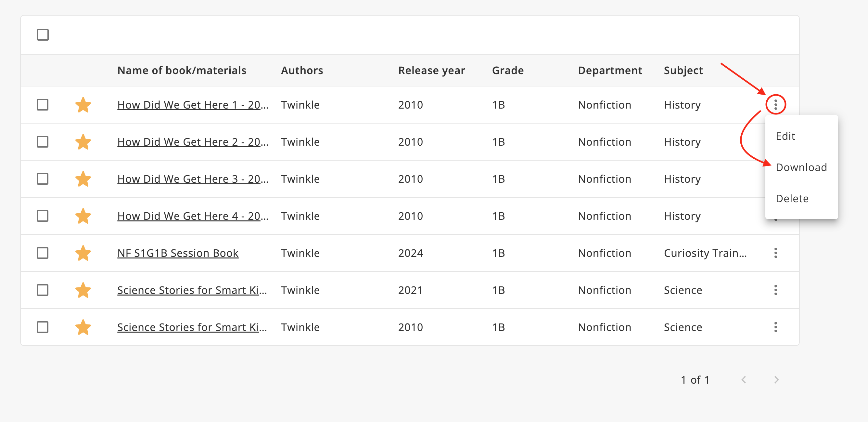Viewport: 868px width, 422px height.
Task: Go to next page using right chevron
Action: pos(776,380)
